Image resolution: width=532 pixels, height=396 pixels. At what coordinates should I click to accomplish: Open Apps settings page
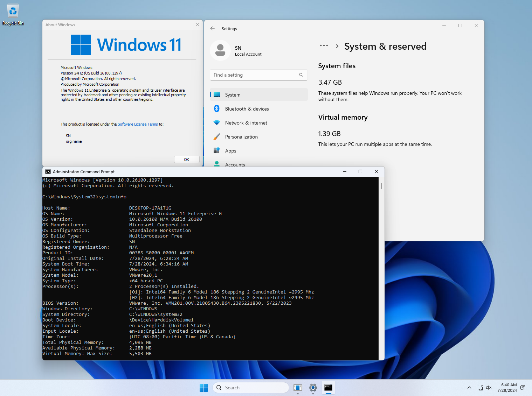[x=259, y=151]
